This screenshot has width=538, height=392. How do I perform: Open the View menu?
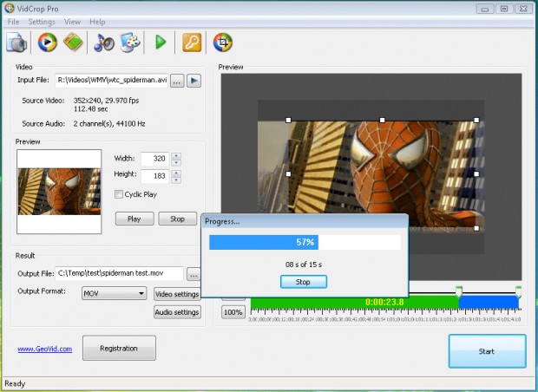72,22
